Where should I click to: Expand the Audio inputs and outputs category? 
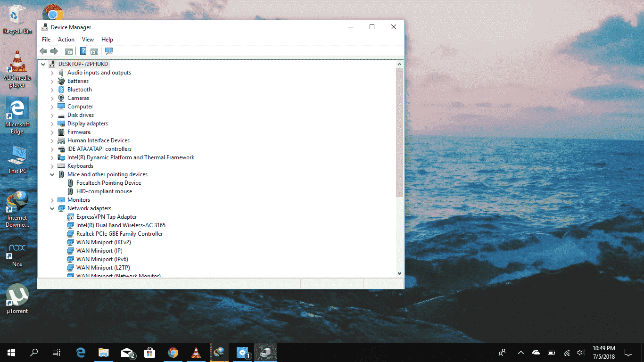coord(52,73)
